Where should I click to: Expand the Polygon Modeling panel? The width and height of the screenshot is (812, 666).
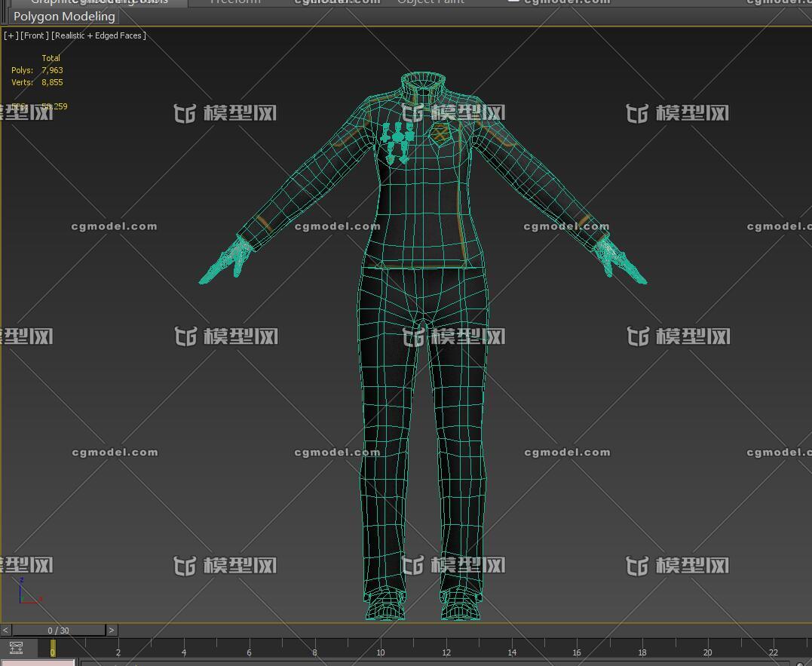(x=64, y=17)
